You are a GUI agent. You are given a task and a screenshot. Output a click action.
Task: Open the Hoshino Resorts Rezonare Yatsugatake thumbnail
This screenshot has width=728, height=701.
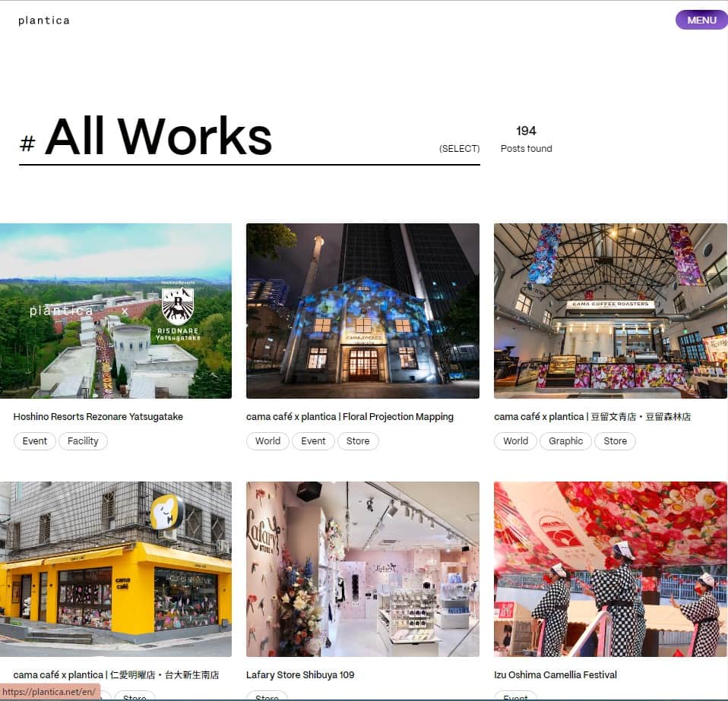point(116,311)
